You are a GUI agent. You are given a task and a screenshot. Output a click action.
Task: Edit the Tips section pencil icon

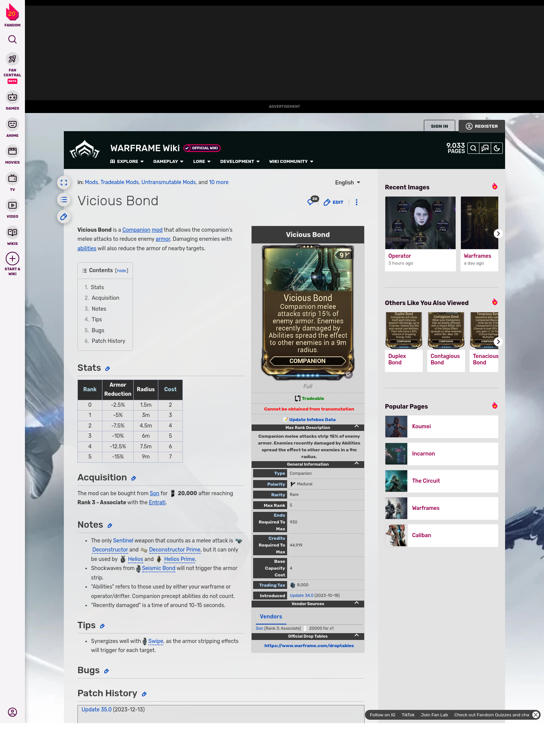tap(102, 626)
